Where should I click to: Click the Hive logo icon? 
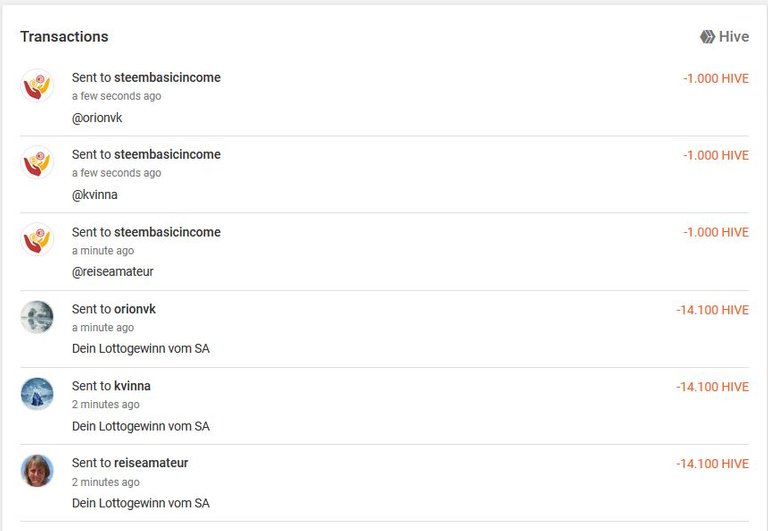coord(707,37)
